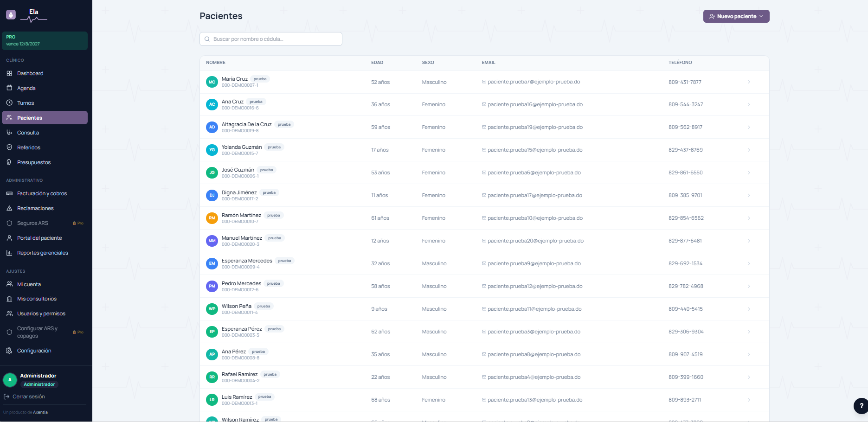
Task: Click the Turnos clock icon
Action: click(9, 103)
